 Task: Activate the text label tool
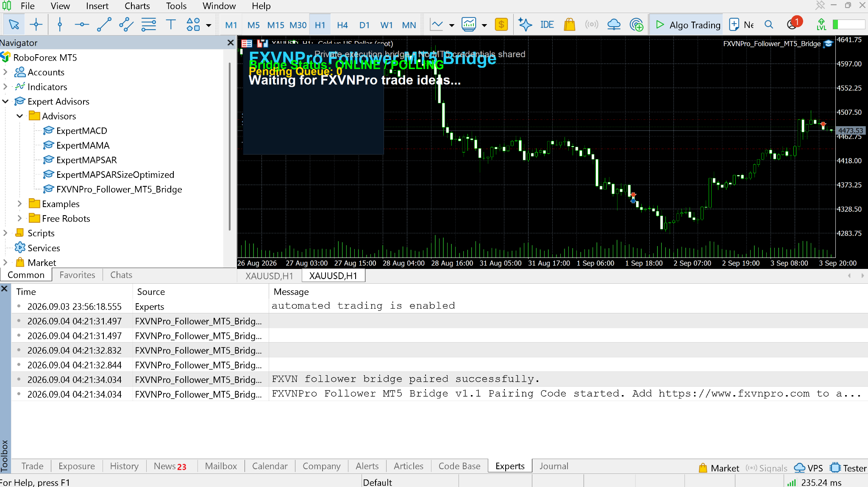(x=171, y=25)
